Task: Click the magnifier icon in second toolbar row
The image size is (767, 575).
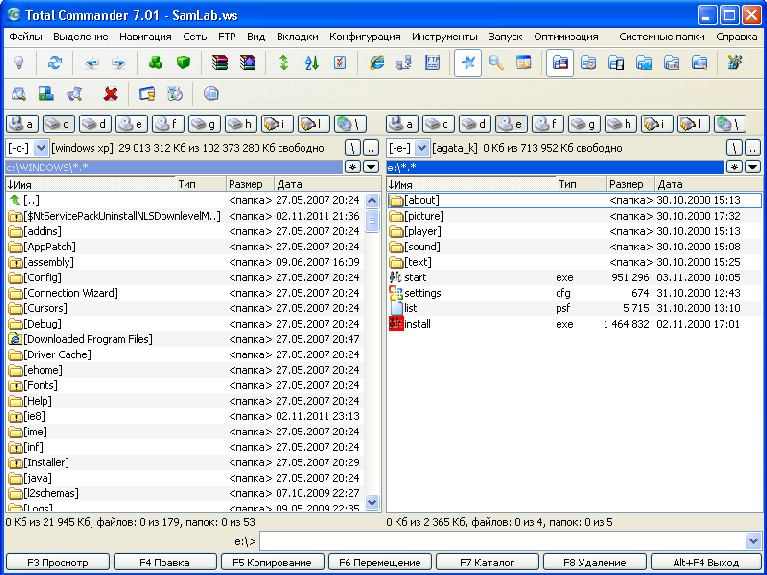Action: pos(19,93)
